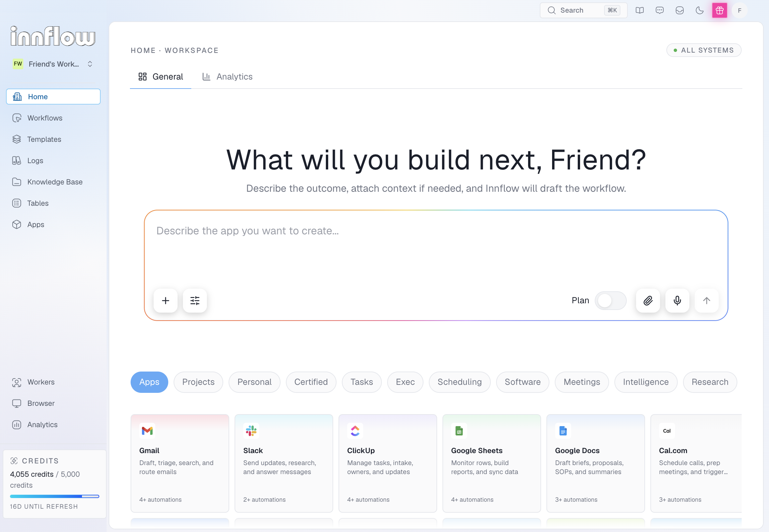
Task: Open the prompt settings sliders icon
Action: 195,301
